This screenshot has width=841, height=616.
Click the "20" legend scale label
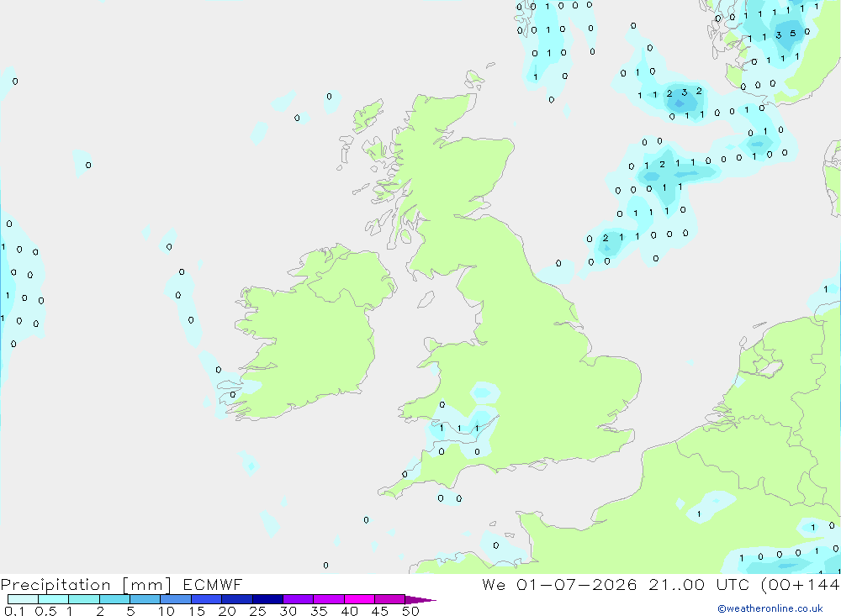pyautogui.click(x=227, y=611)
